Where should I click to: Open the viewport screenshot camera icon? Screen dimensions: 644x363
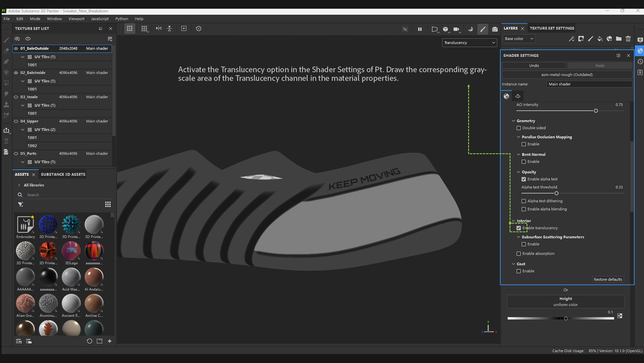click(495, 29)
